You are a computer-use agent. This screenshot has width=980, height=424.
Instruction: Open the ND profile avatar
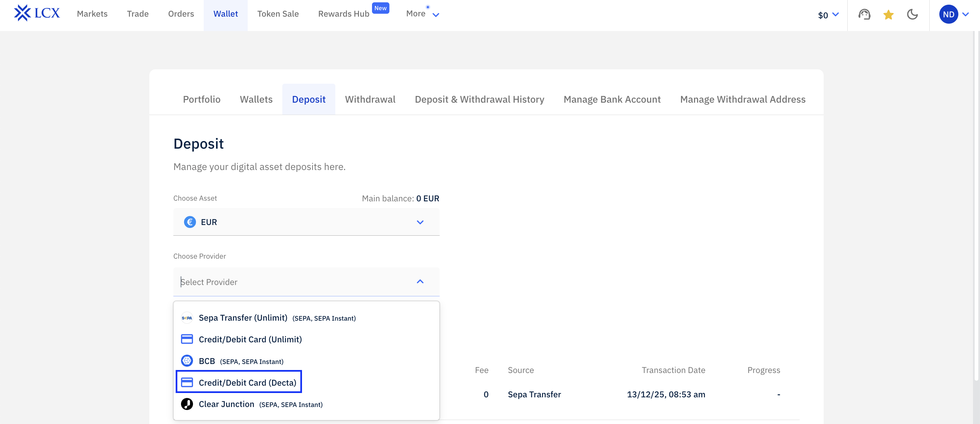coord(948,14)
